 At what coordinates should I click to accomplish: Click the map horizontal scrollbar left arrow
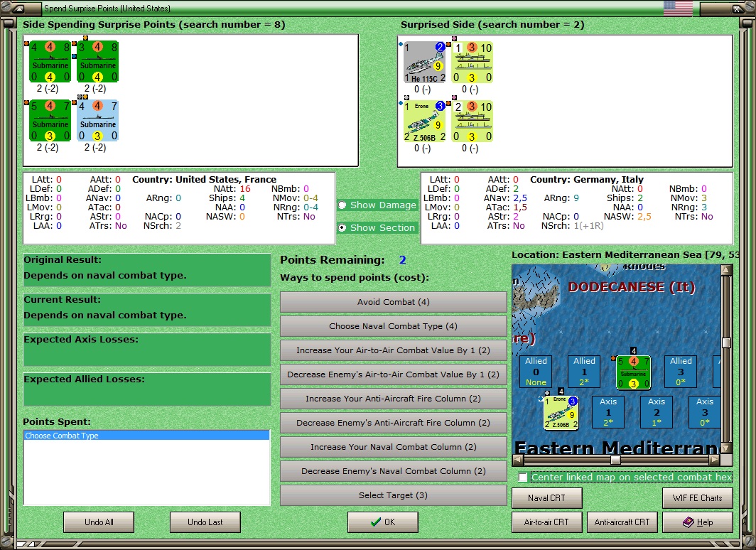(x=517, y=459)
